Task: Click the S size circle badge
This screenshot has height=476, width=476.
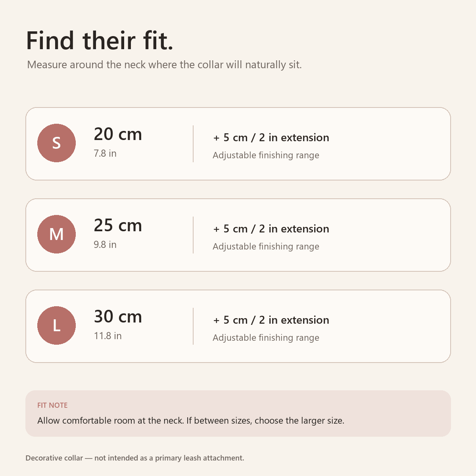Action: tap(56, 143)
